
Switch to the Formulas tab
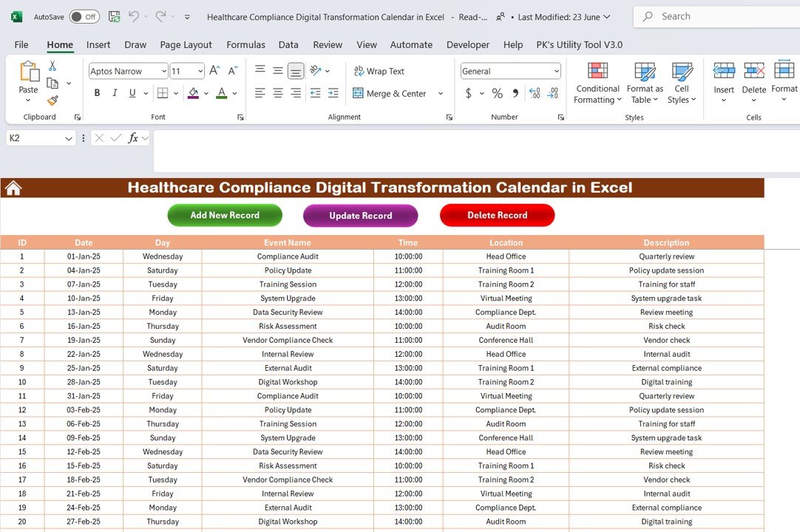[x=246, y=45]
